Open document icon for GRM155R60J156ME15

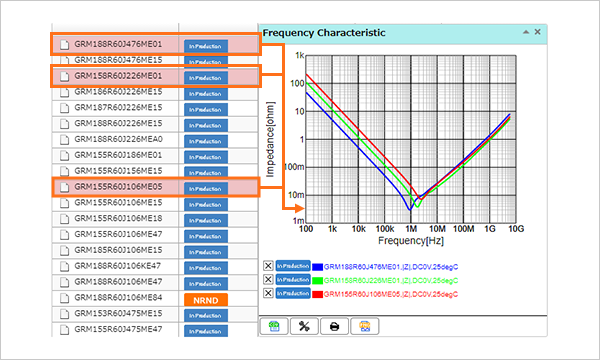64,171
